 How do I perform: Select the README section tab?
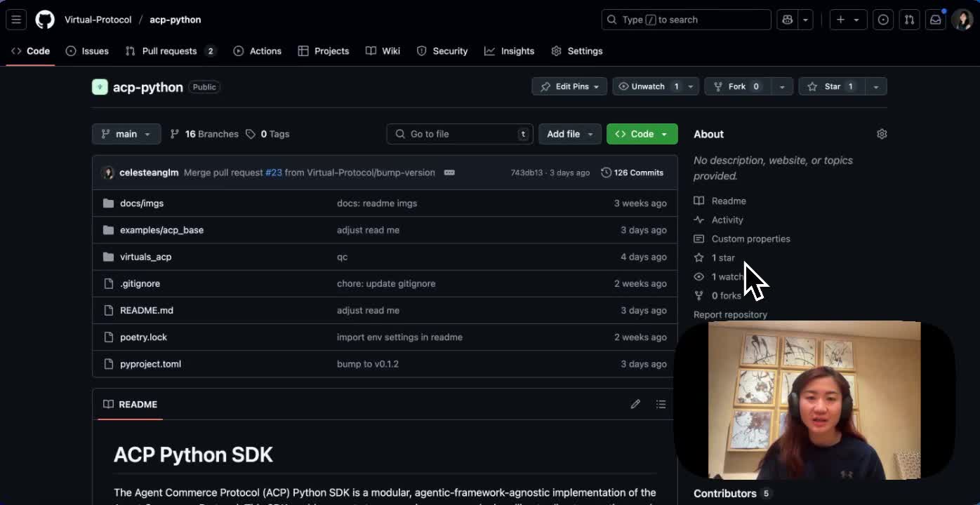(x=130, y=404)
